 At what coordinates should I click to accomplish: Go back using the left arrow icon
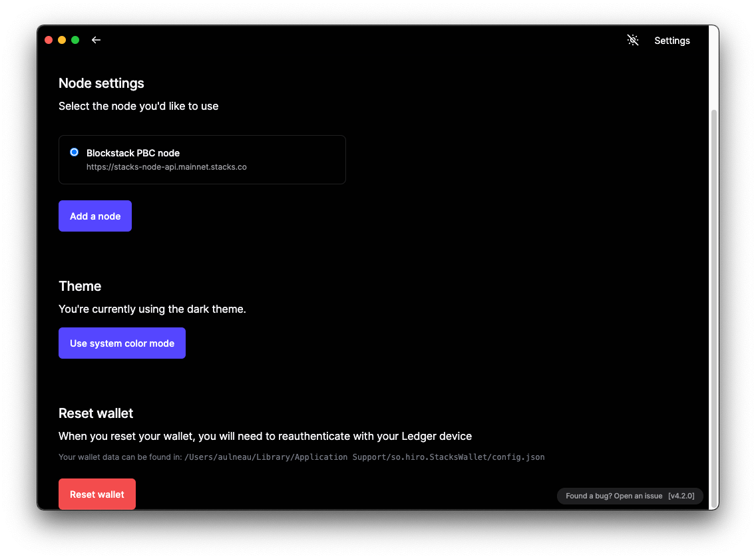pyautogui.click(x=96, y=40)
